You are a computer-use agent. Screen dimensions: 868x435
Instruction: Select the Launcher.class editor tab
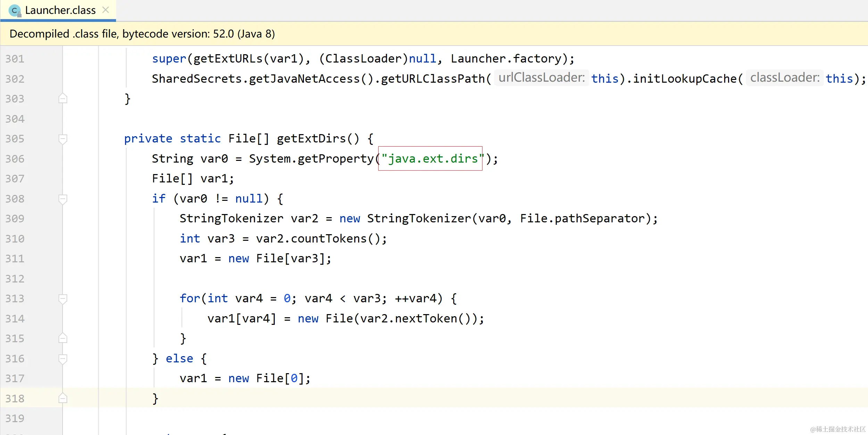pyautogui.click(x=60, y=10)
